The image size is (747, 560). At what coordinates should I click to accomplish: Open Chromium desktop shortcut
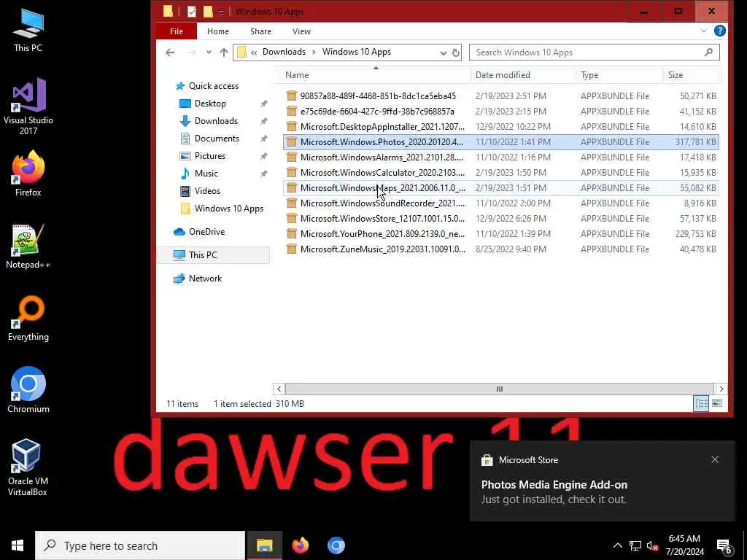[28, 389]
